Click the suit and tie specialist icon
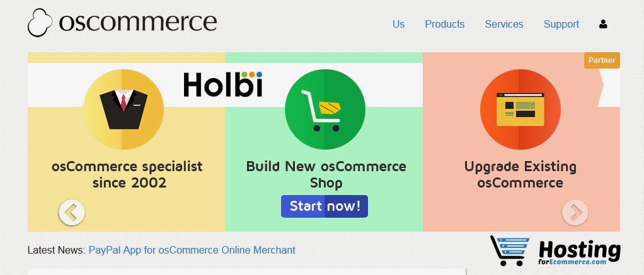The height and width of the screenshot is (275, 644). pos(124,109)
